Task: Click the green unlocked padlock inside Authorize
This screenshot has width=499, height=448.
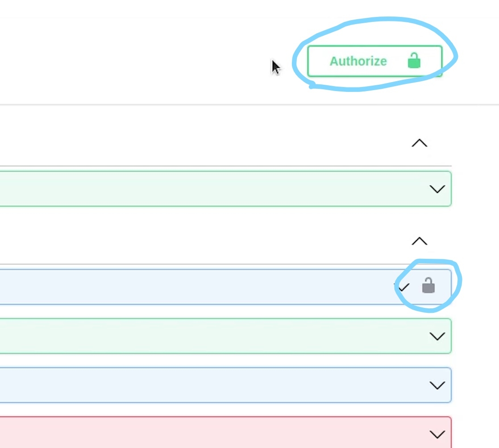Action: pos(414,61)
